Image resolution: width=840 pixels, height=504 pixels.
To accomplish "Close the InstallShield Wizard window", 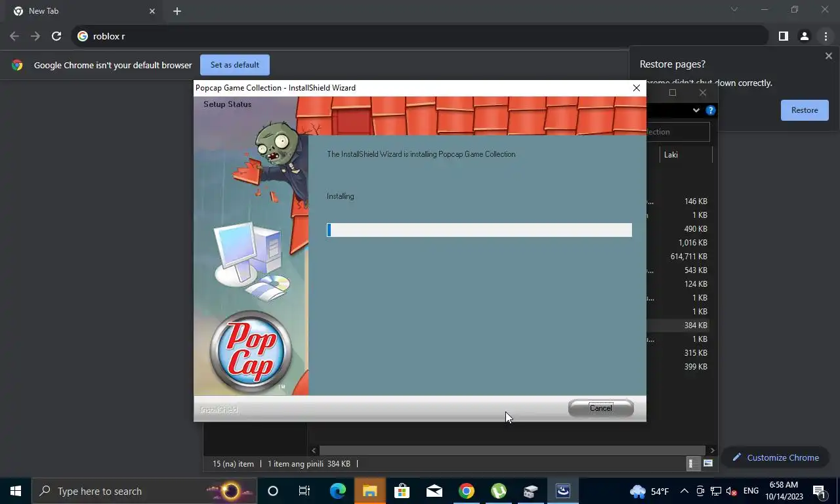I will click(636, 88).
